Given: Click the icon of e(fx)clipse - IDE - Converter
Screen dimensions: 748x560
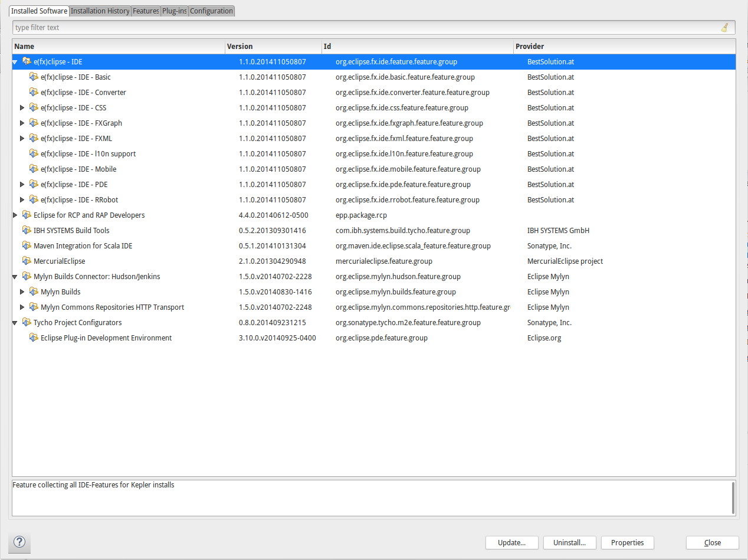Looking at the screenshot, I should coord(34,92).
